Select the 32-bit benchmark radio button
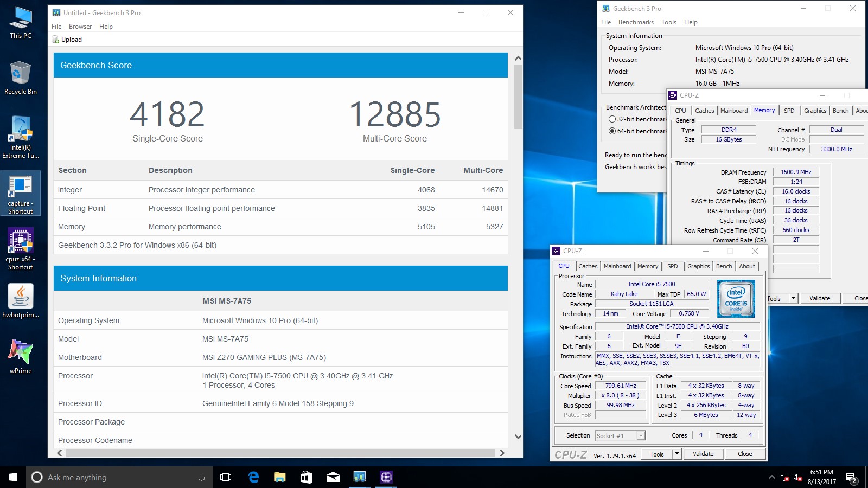Screen dimensions: 868x488 (x=612, y=119)
